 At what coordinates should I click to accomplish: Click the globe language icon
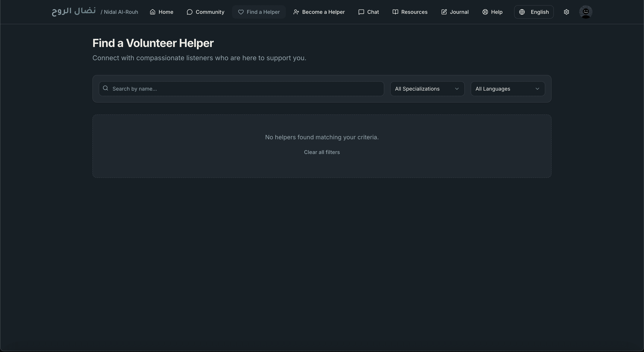(522, 12)
